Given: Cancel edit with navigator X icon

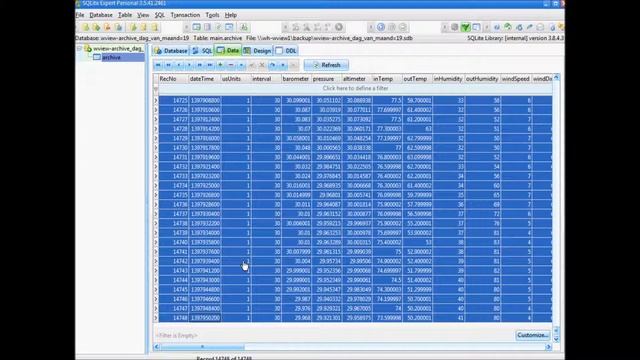Looking at the screenshot, I should click(262, 65).
